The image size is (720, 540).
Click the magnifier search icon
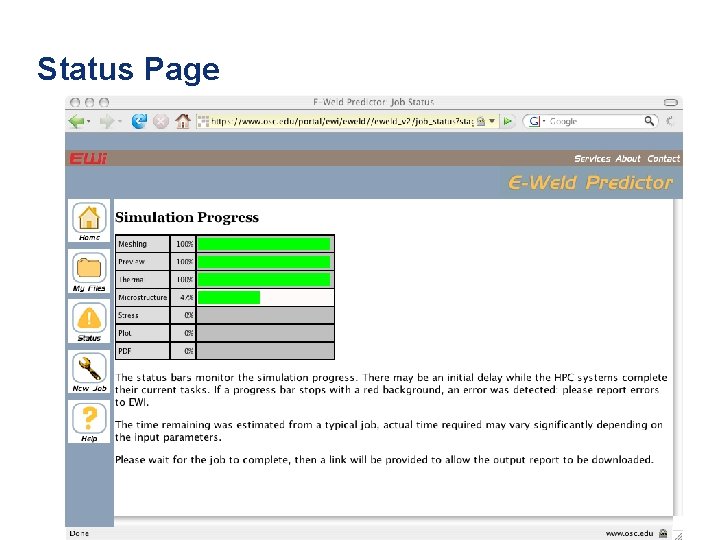(649, 121)
